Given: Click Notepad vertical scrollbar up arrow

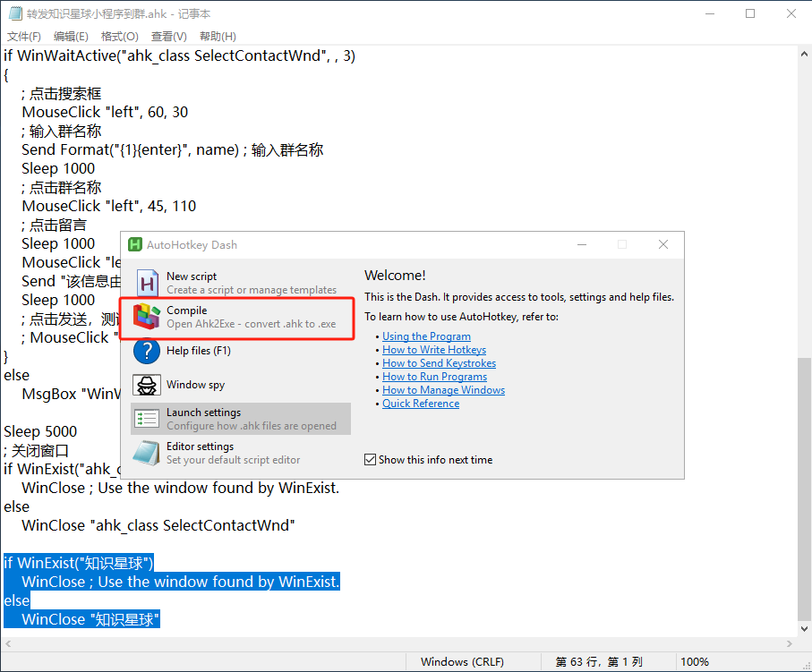Looking at the screenshot, I should pyautogui.click(x=804, y=54).
